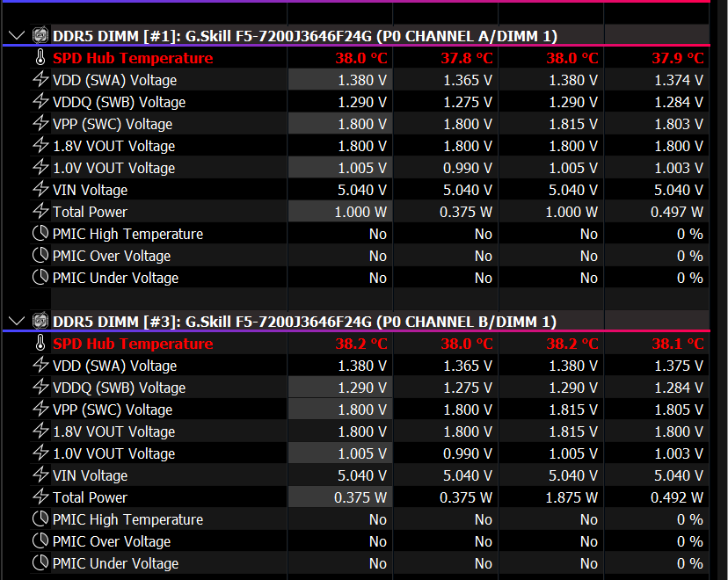Select the '0.492 W' average power value

[677, 498]
